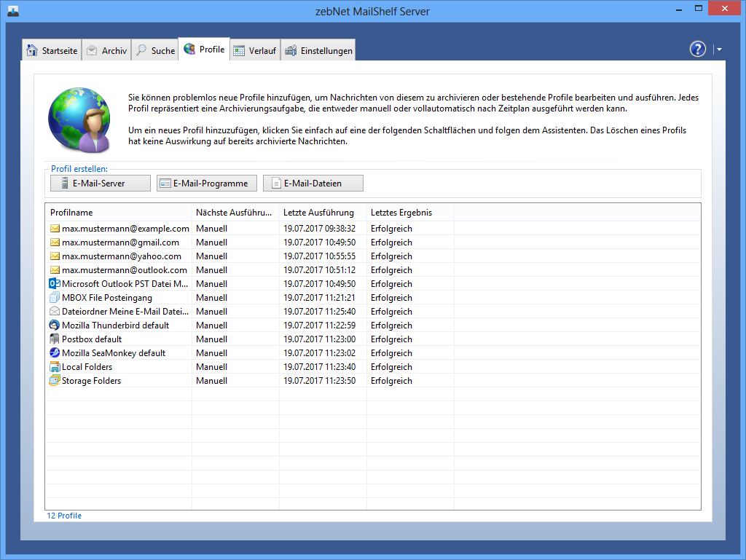Click the Postbox default mailbox icon
The height and width of the screenshot is (560, 746).
click(x=55, y=339)
